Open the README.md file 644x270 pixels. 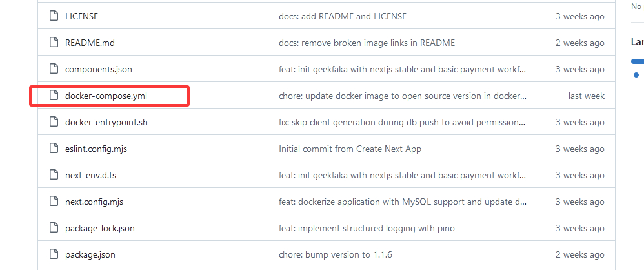(x=90, y=43)
